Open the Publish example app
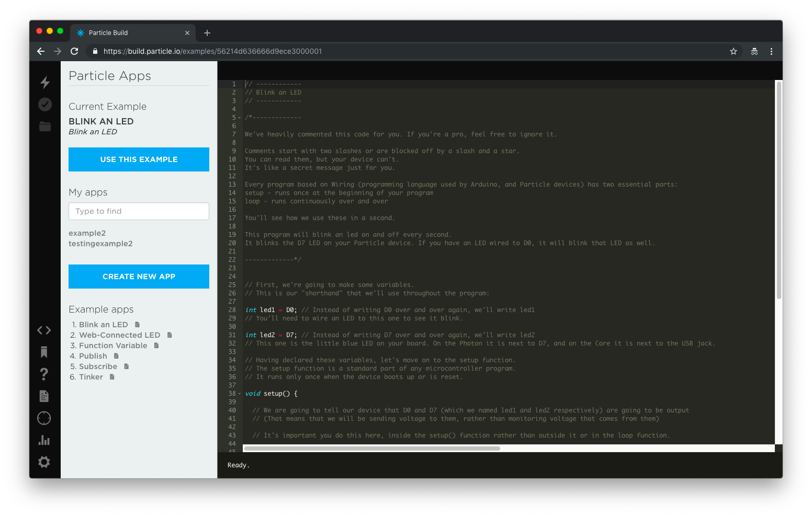 click(x=93, y=356)
